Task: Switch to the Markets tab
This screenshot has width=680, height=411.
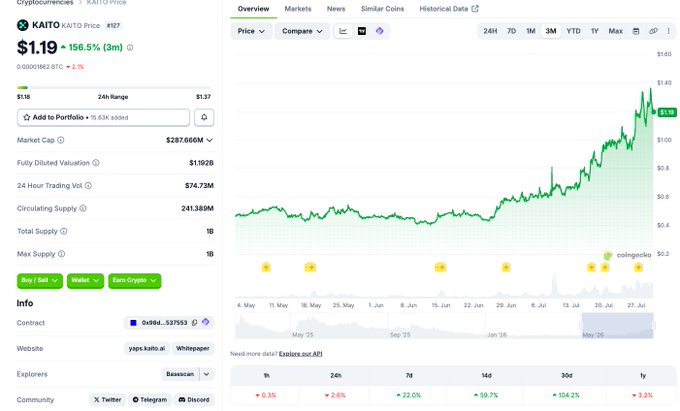Action: [298, 9]
